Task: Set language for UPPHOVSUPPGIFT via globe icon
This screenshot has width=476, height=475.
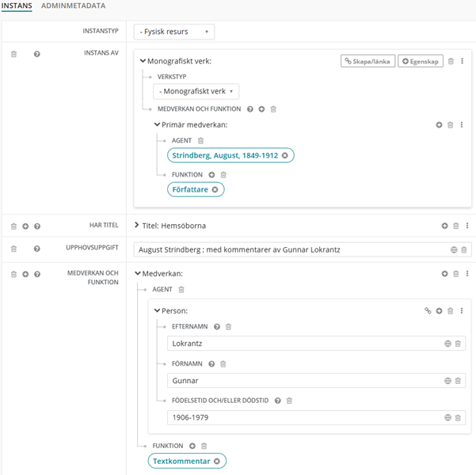Action: [x=454, y=249]
